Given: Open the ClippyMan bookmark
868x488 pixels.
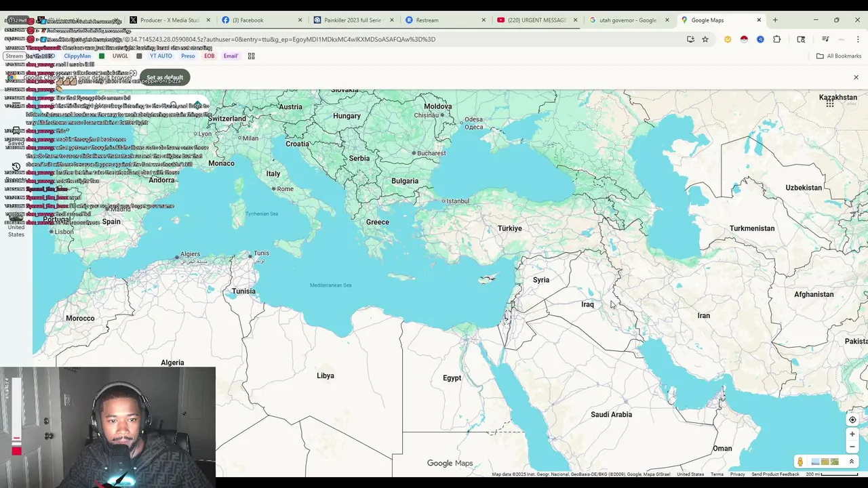Looking at the screenshot, I should click(x=77, y=56).
